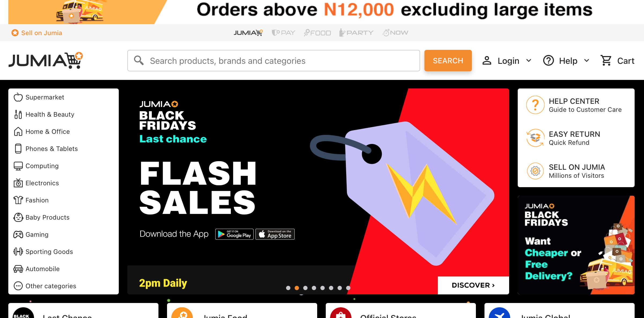Click the Gaming controller icon
Image resolution: width=644 pixels, height=318 pixels.
click(x=18, y=235)
